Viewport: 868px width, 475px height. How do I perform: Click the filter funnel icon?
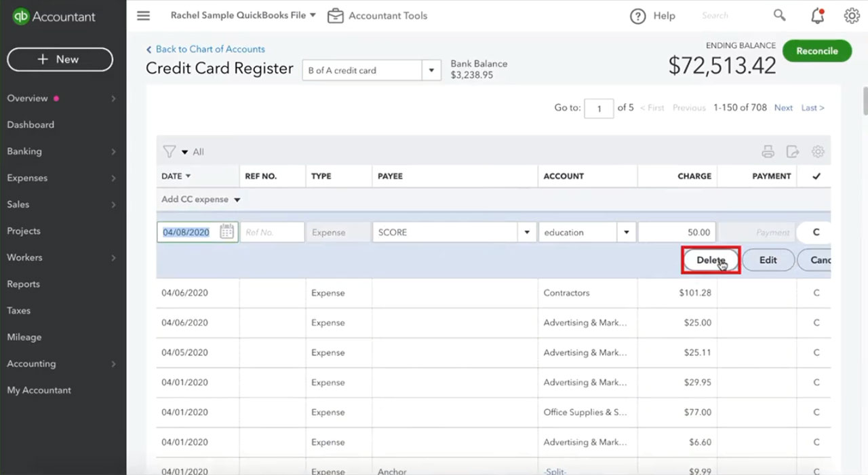pos(170,152)
